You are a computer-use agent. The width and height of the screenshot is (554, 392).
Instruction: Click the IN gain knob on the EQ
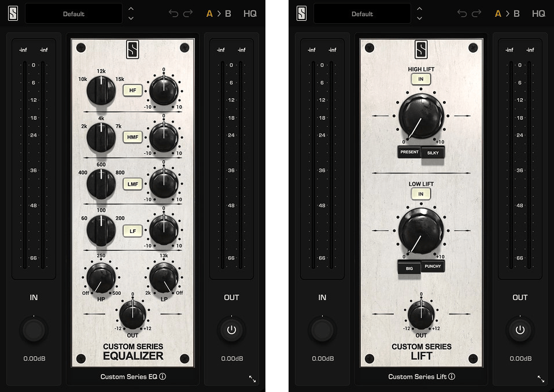click(x=34, y=330)
